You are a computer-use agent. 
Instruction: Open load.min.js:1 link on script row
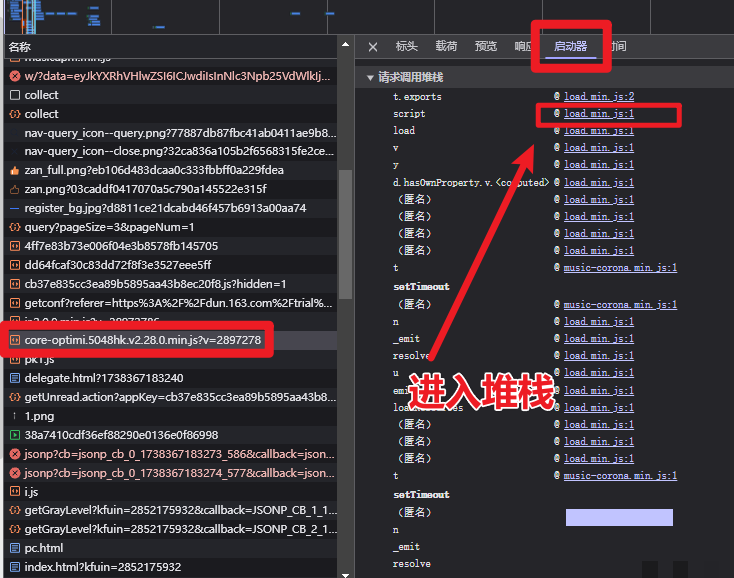point(598,114)
